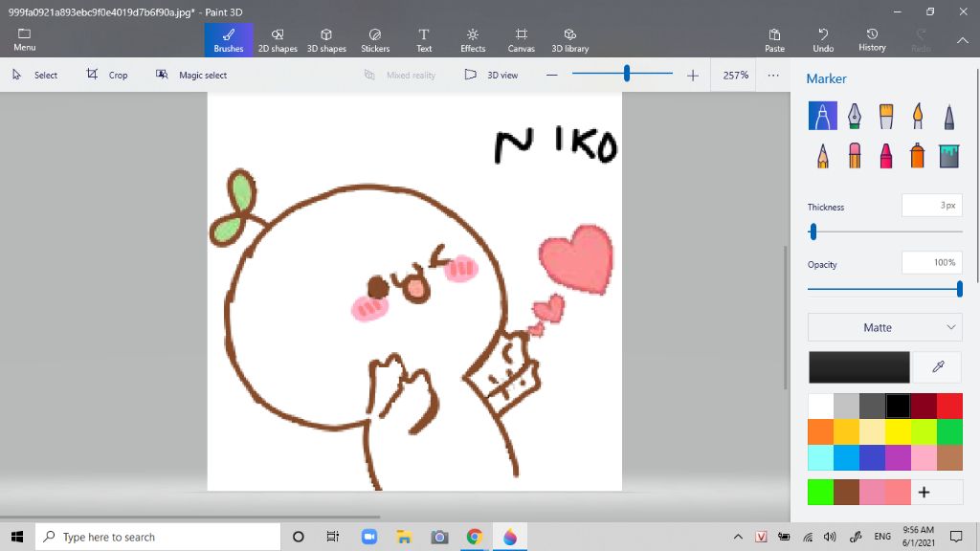The height and width of the screenshot is (551, 980).
Task: Select the Oil brush tool
Action: 885,116
